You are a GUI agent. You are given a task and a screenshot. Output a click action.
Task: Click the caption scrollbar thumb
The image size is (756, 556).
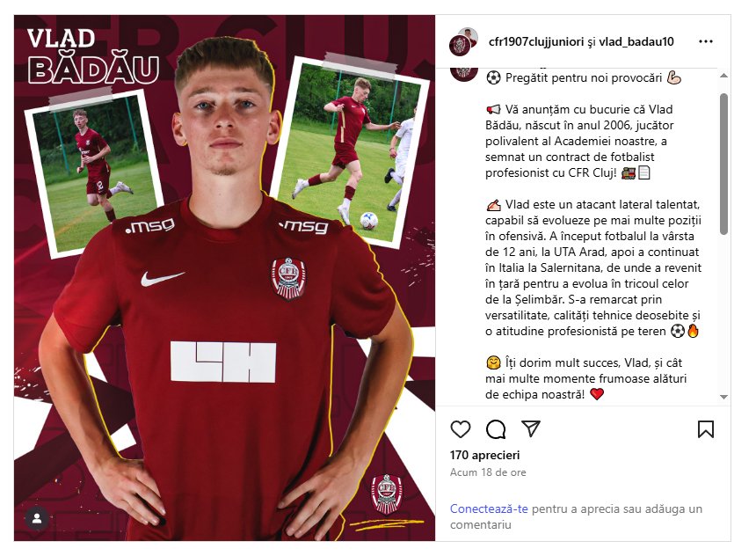coord(723,165)
